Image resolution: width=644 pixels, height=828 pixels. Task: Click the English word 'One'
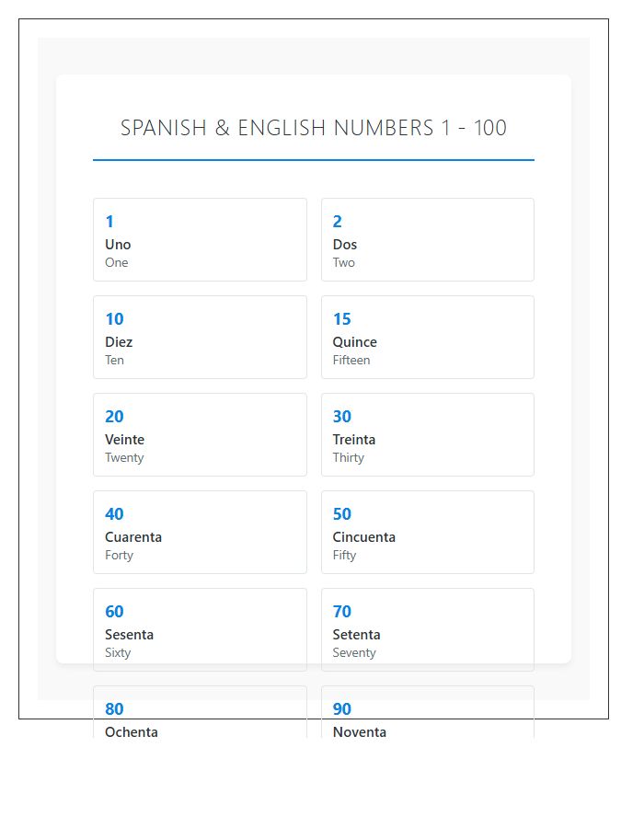117,262
